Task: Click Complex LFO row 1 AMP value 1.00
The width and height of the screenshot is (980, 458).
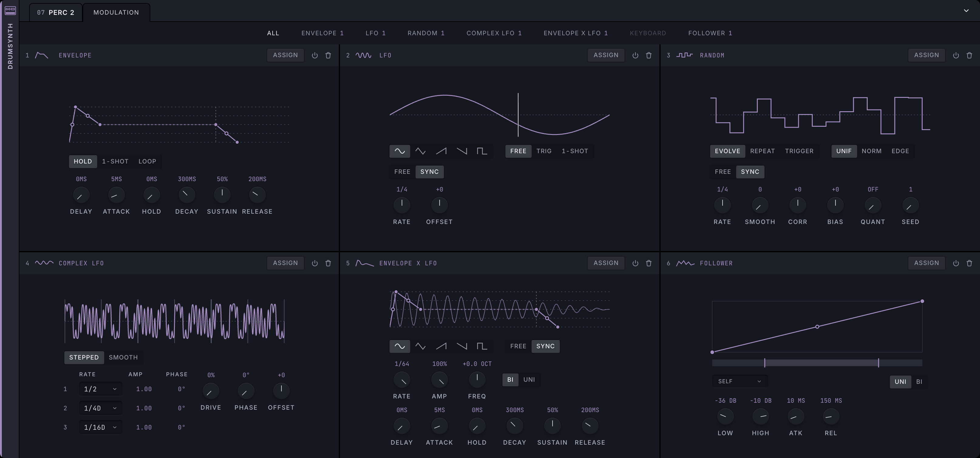Action: [144, 389]
